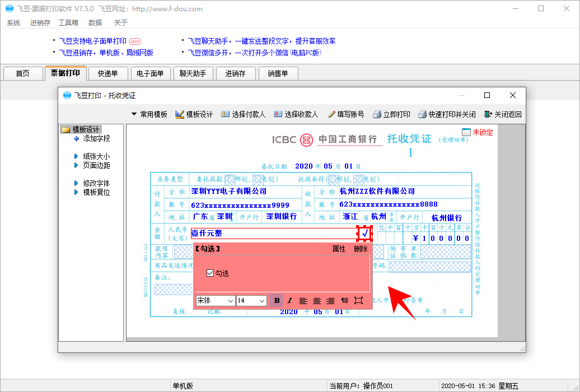The height and width of the screenshot is (392, 580).
Task: Click 填写账号 pencil button
Action: point(346,114)
